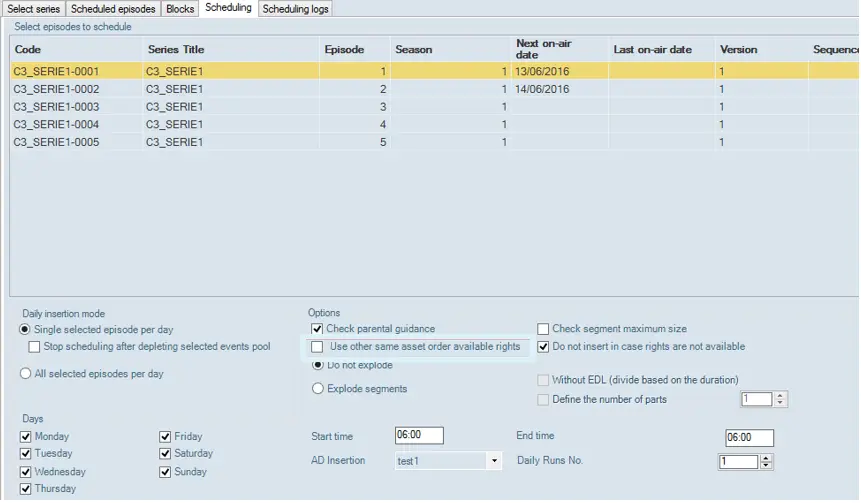861x503 pixels.
Task: Toggle Stop scheduling after depleting events pool
Action: tap(35, 347)
